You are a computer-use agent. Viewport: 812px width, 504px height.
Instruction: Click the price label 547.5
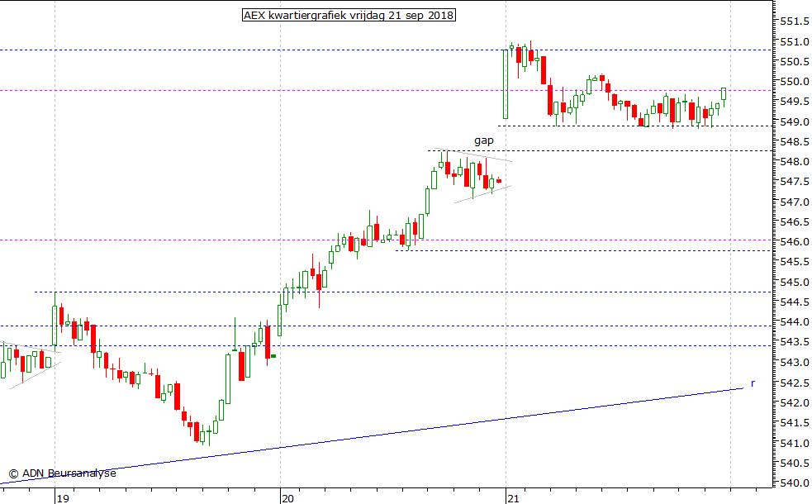795,182
